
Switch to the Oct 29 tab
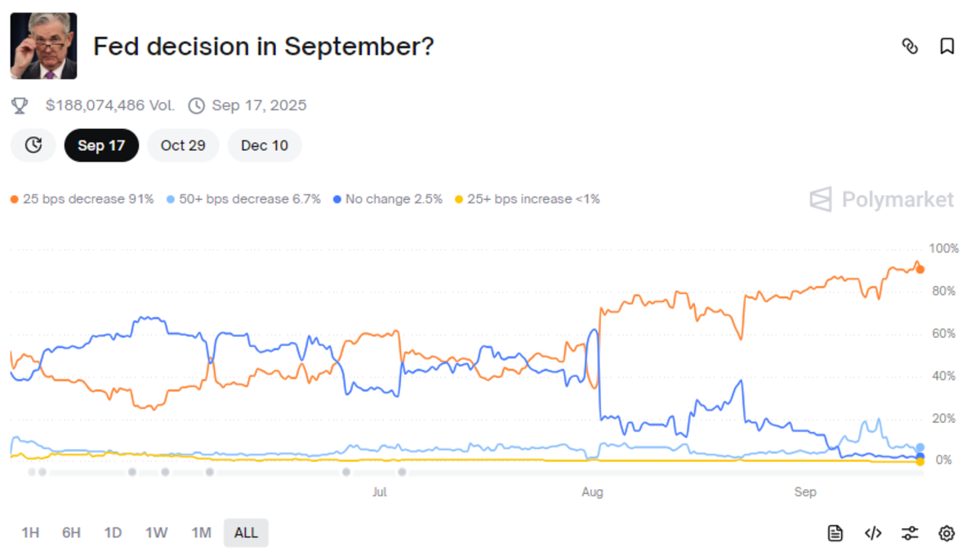[x=183, y=145]
